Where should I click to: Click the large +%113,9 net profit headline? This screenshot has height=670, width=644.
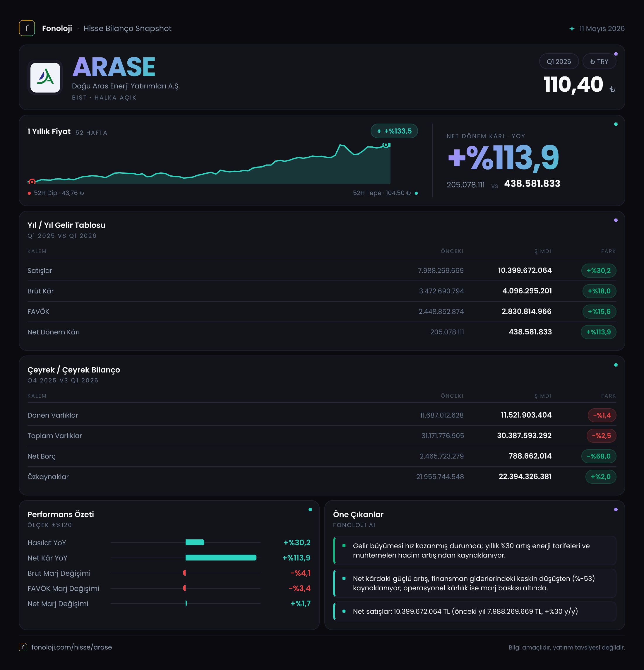(x=503, y=158)
